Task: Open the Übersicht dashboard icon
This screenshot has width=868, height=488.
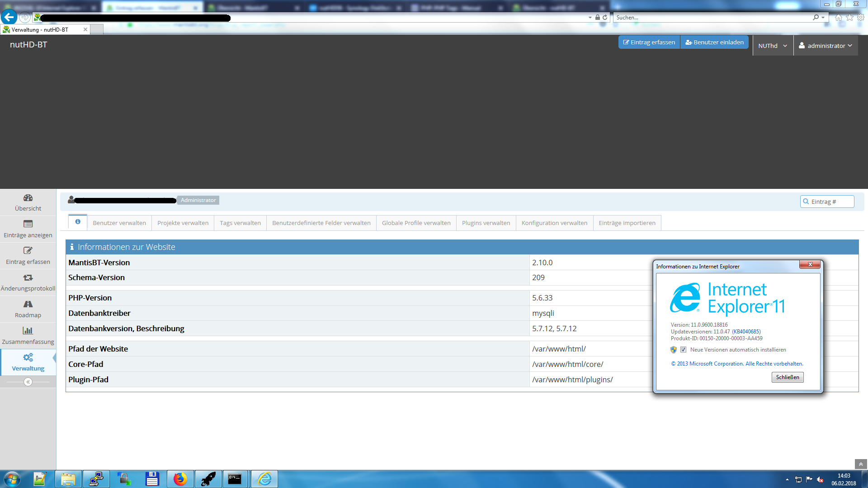Action: coord(28,198)
